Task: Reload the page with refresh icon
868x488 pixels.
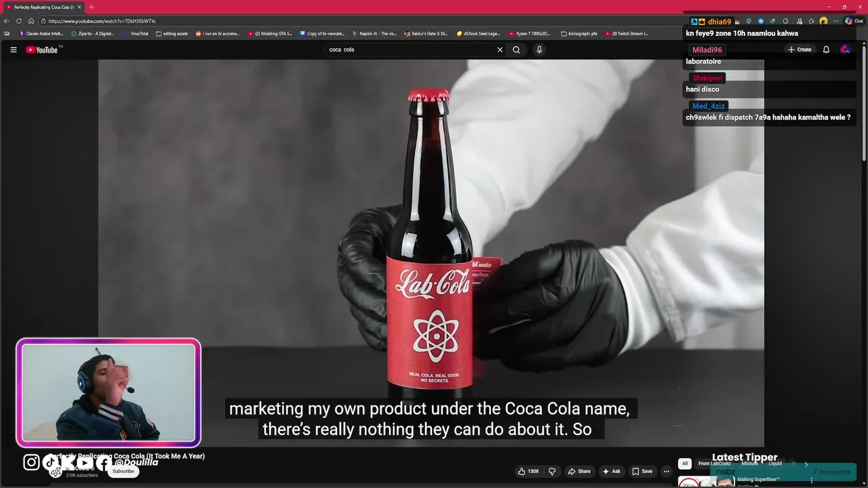Action: 19,21
